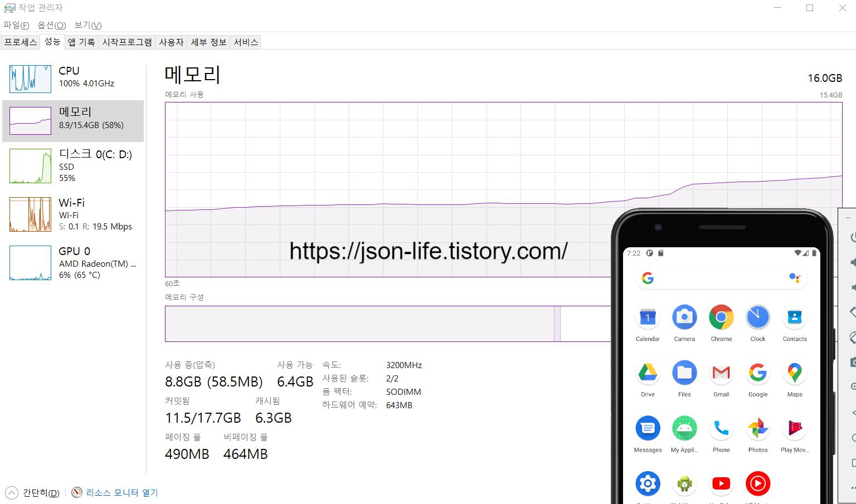Switch to the 앱 기록 tab
856x504 pixels.
(81, 42)
